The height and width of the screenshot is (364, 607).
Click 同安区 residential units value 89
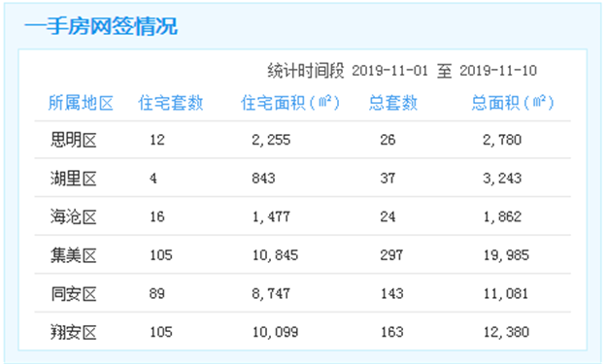(157, 293)
